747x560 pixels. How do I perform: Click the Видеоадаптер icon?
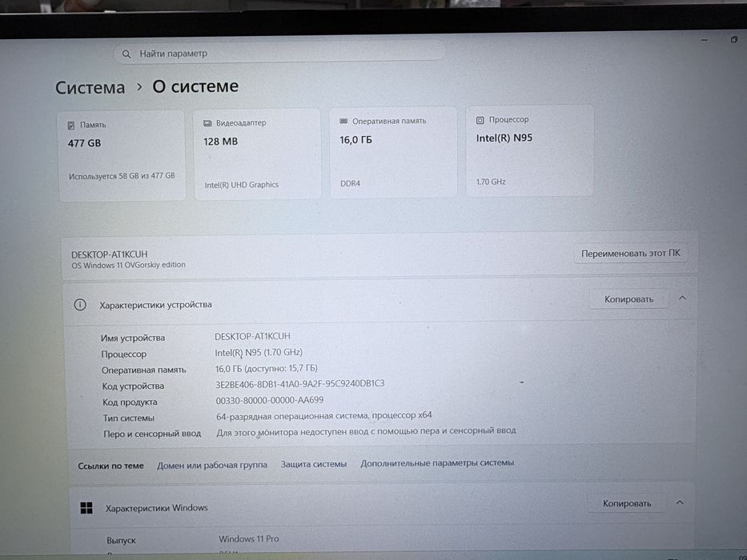pos(207,123)
